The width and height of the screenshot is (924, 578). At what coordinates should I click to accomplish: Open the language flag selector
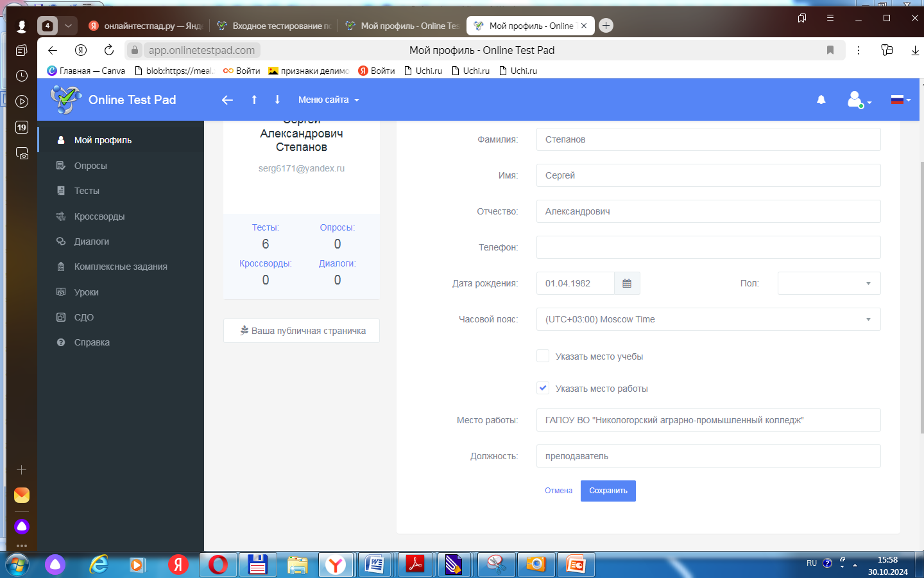click(900, 100)
